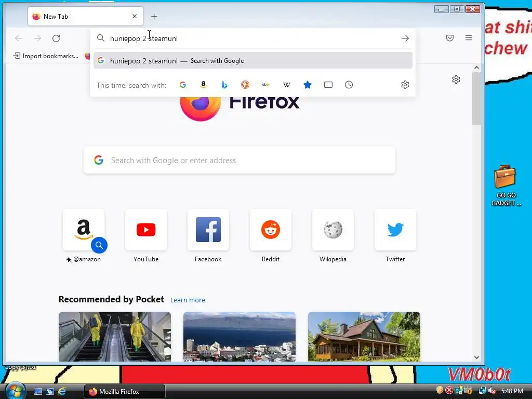Open the Pocket story with escalator workers
The width and height of the screenshot is (532, 399).
pos(115,337)
